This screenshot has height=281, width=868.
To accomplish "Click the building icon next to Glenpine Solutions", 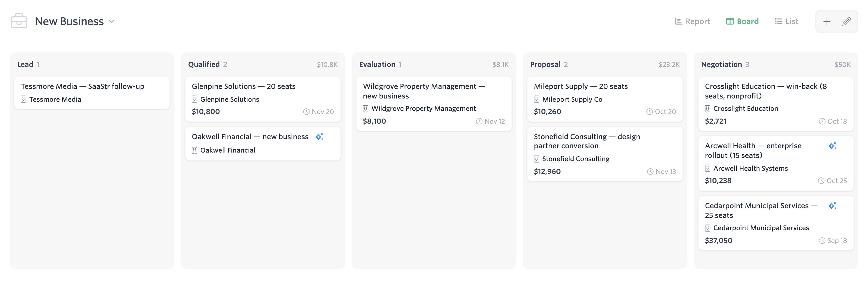I will click(x=195, y=99).
